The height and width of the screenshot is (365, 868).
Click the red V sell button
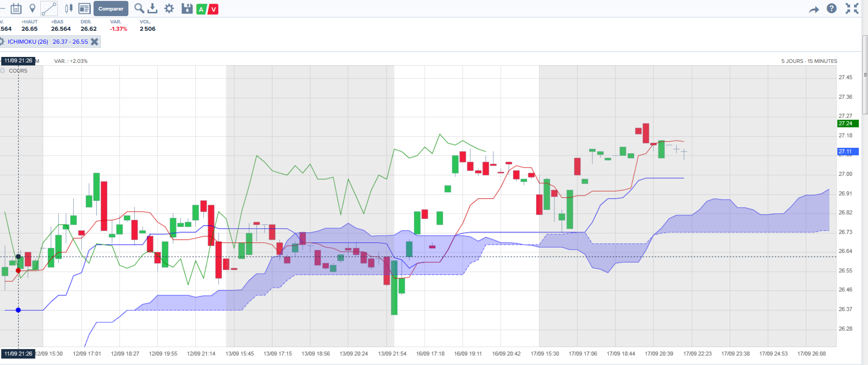tap(213, 9)
